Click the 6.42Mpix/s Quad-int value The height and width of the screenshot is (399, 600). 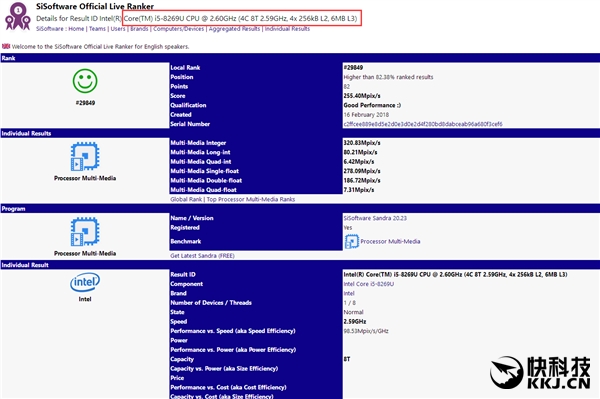359,161
